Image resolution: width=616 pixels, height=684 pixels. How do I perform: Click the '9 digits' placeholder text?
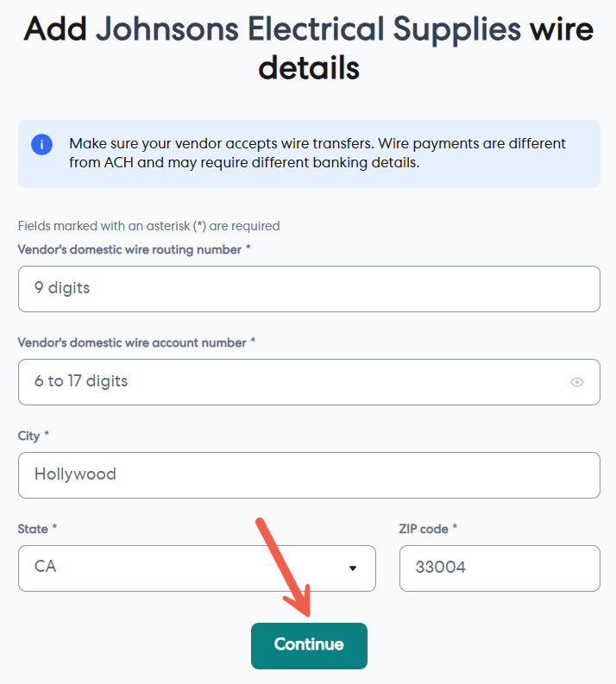click(62, 288)
